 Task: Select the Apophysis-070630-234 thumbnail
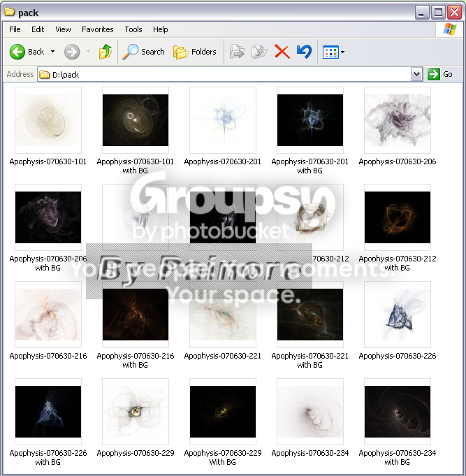coord(310,412)
